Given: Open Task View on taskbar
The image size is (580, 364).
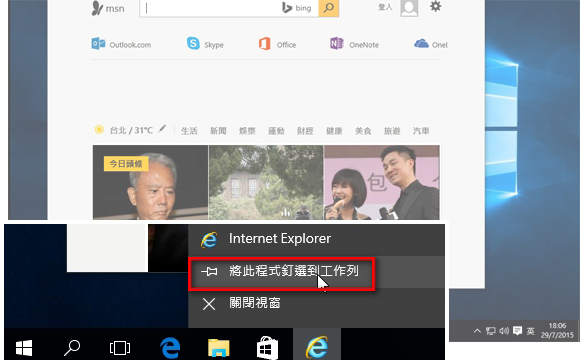Looking at the screenshot, I should pos(120,348).
